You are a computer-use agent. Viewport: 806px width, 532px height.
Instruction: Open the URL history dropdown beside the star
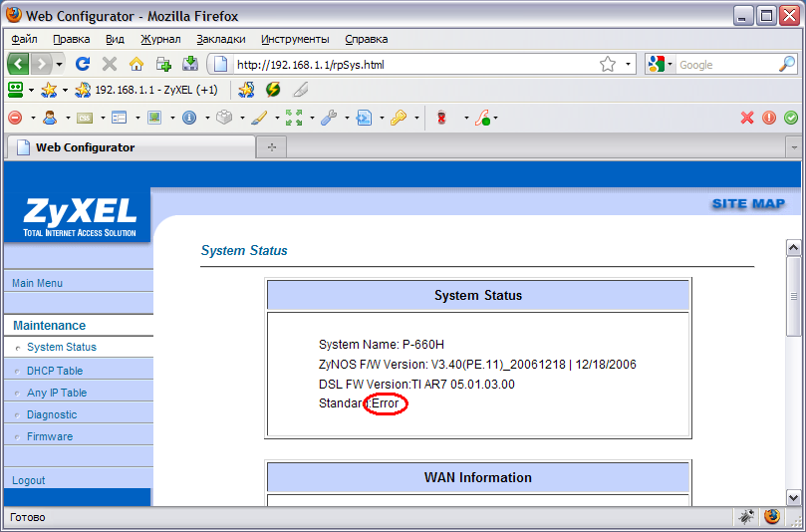pos(628,64)
